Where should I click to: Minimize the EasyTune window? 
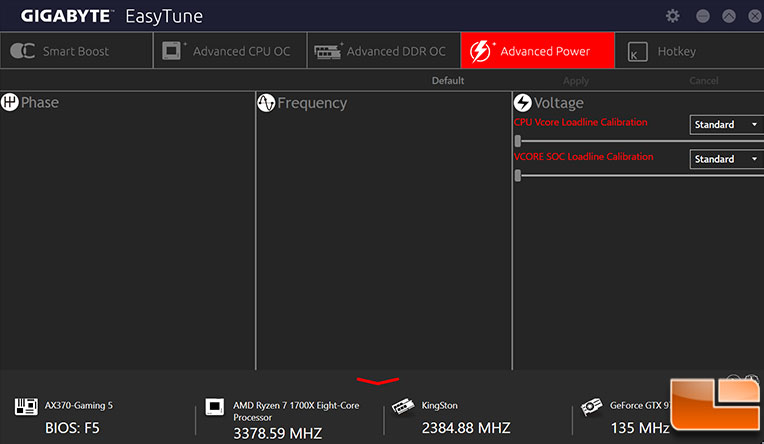[703, 16]
